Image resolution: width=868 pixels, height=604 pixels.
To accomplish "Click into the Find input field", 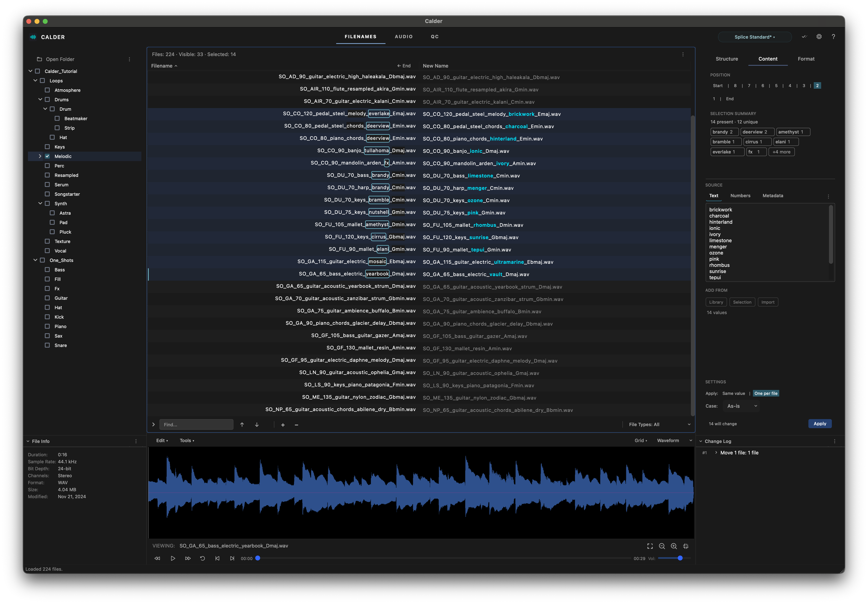I will click(196, 425).
